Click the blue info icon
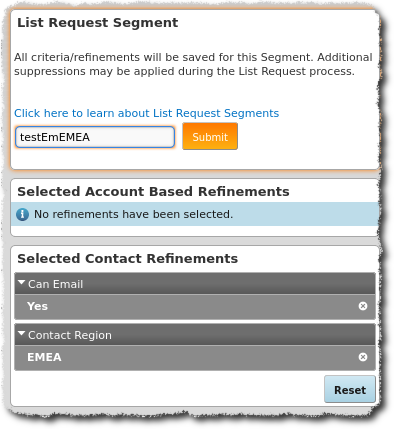The height and width of the screenshot is (429, 394). [23, 214]
